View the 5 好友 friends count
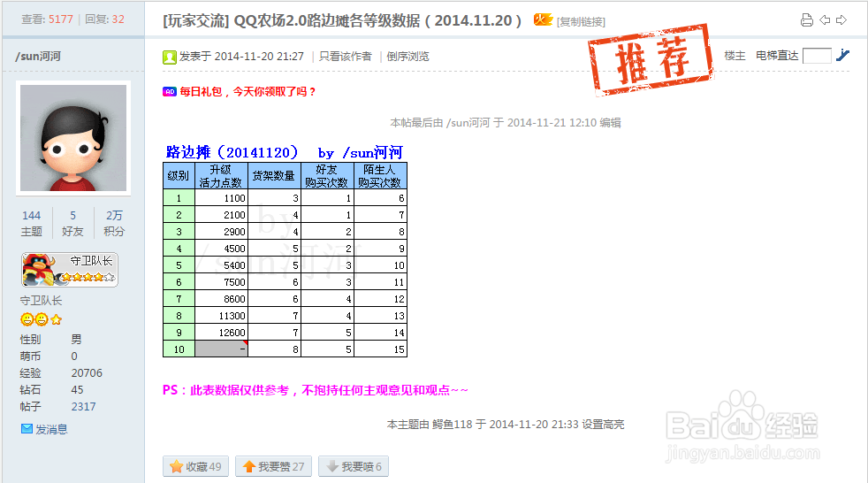This screenshot has width=868, height=483. (72, 223)
